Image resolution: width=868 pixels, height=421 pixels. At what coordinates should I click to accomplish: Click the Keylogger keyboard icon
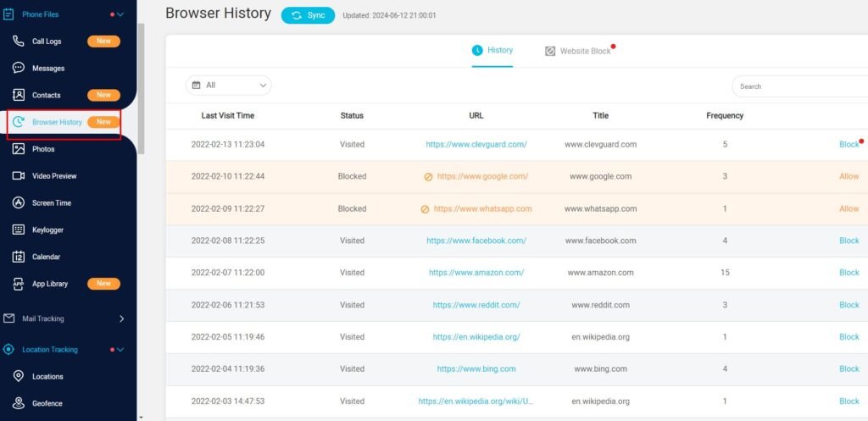[19, 230]
